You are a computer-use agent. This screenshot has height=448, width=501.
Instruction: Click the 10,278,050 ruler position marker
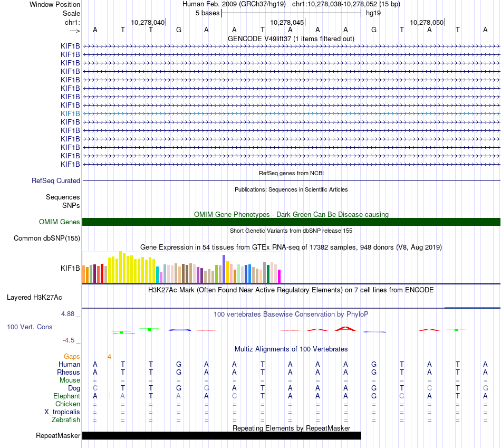(x=427, y=22)
